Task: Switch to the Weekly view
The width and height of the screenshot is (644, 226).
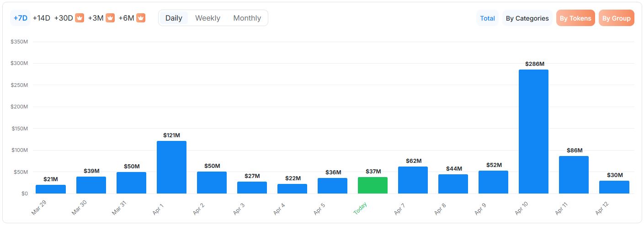Action: pyautogui.click(x=208, y=18)
